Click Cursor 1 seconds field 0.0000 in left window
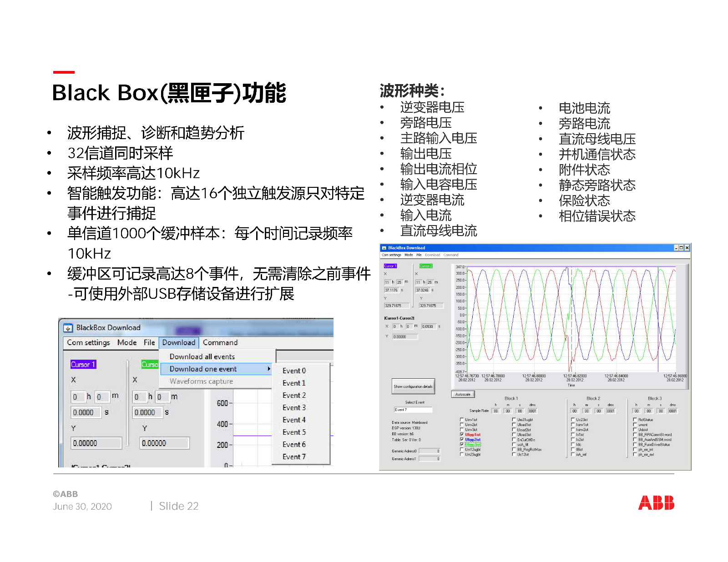The height and width of the screenshot is (562, 728). tap(86, 412)
